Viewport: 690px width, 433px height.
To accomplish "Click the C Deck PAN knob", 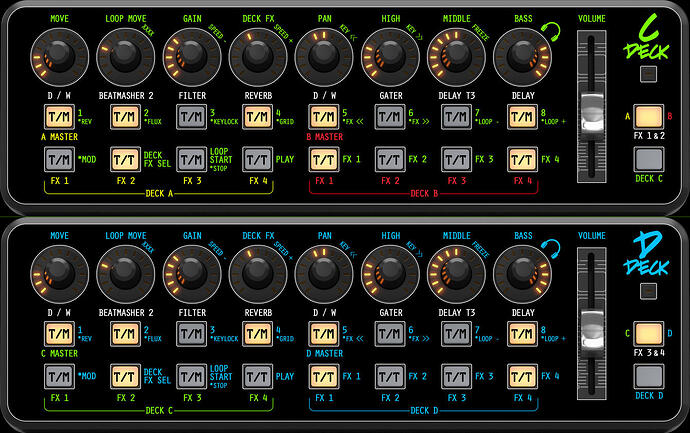I will 324,57.
